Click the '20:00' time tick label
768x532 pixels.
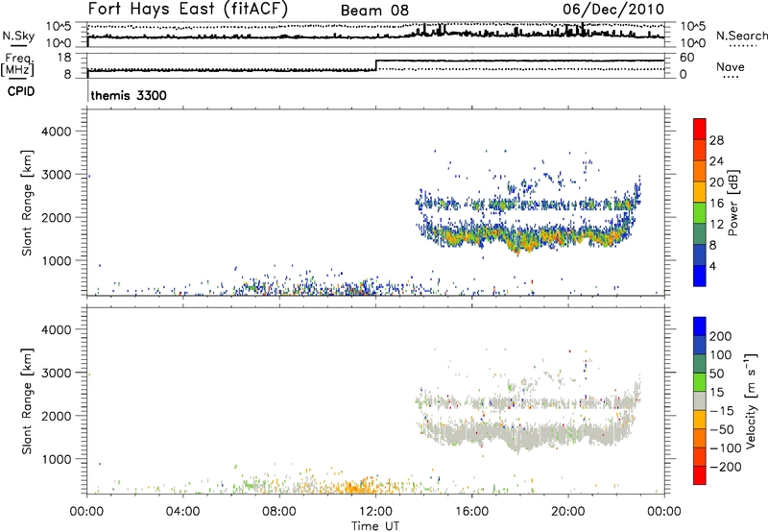567,512
